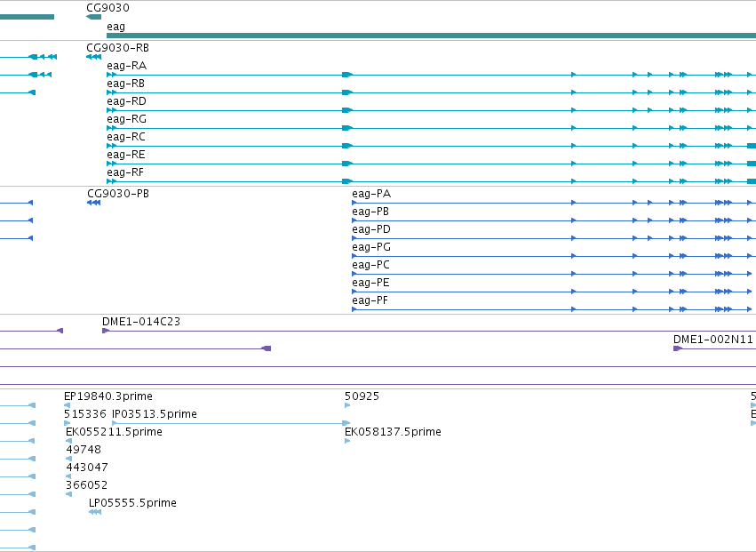Click the EK055211.5prime arrow glyph
This screenshot has height=552, width=756.
(68, 442)
